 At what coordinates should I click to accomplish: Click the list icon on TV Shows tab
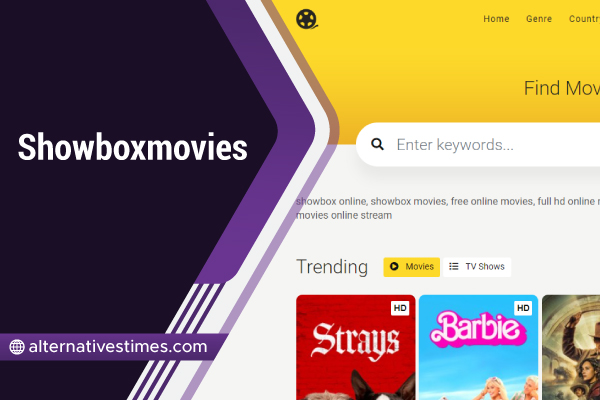pos(454,266)
